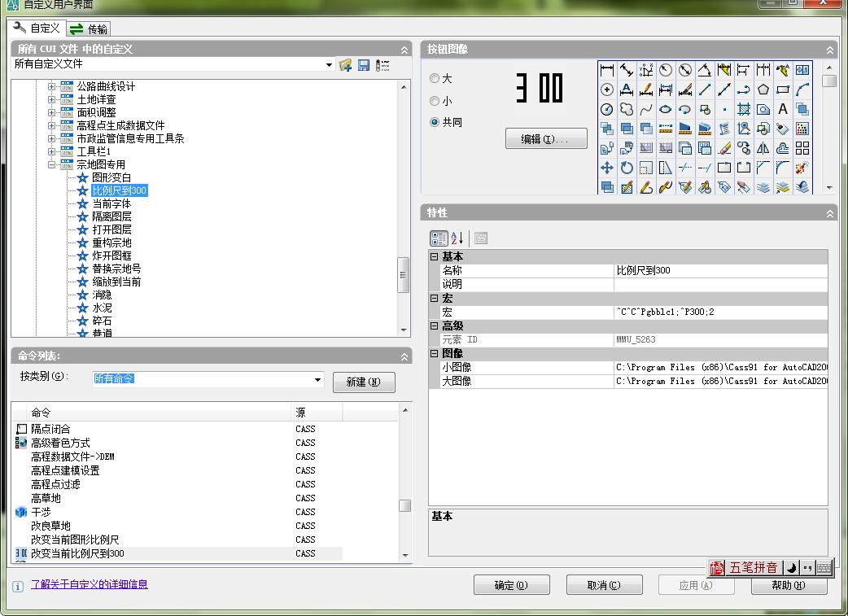Select the 隔离图层 tree item
This screenshot has height=616, width=848.
pyautogui.click(x=111, y=216)
